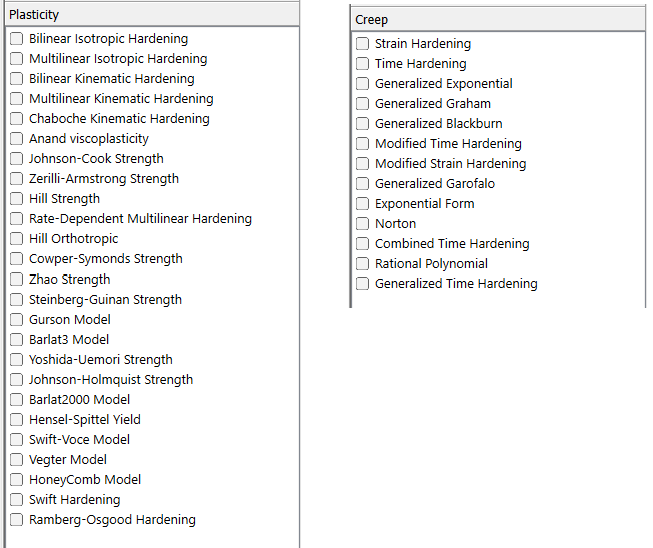This screenshot has width=653, height=548.
Task: Check Zerilli-Armstrong Strength
Action: point(17,179)
